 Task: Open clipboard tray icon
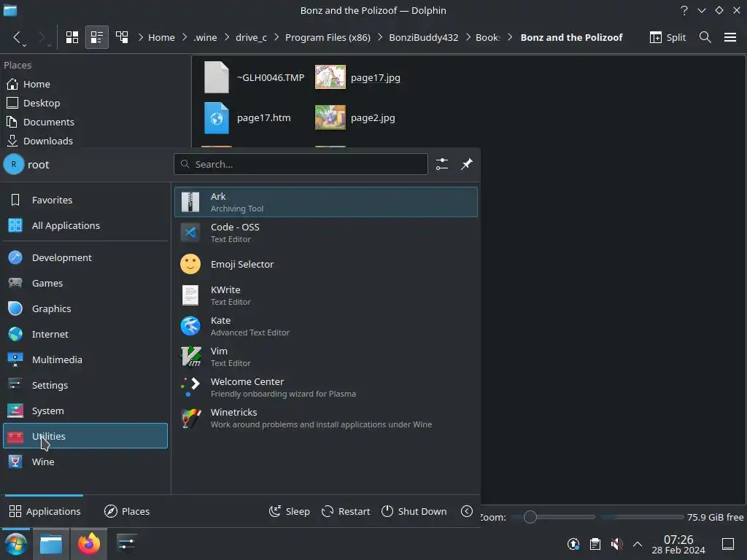(x=595, y=544)
